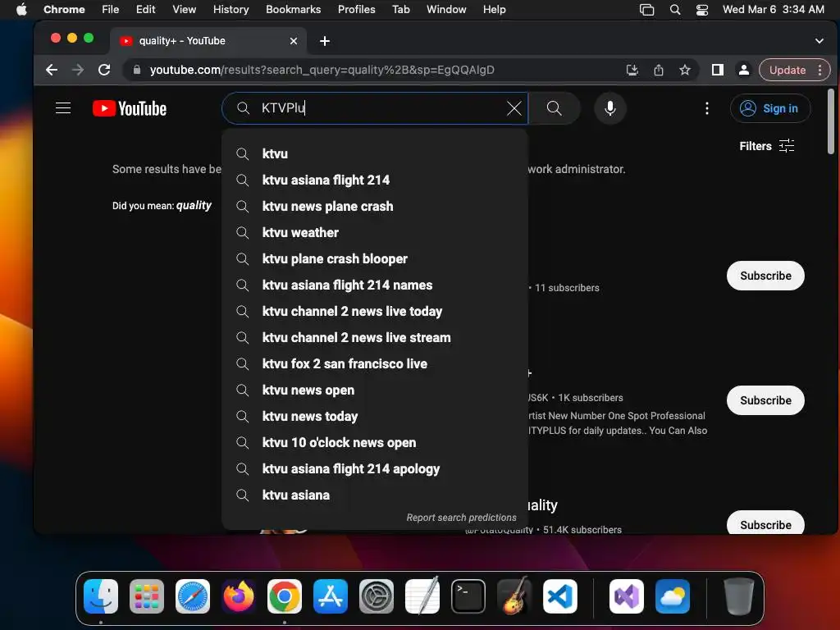Viewport: 840px width, 630px height.
Task: Choose 'ktvu asiana flight 214' suggestion
Action: (x=374, y=180)
